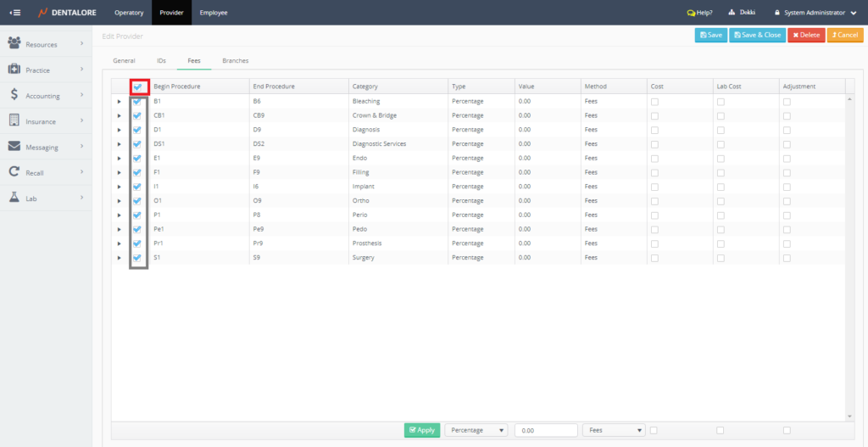Open the Percentage type dropdown at bottom
This screenshot has width=868, height=447.
(x=476, y=430)
